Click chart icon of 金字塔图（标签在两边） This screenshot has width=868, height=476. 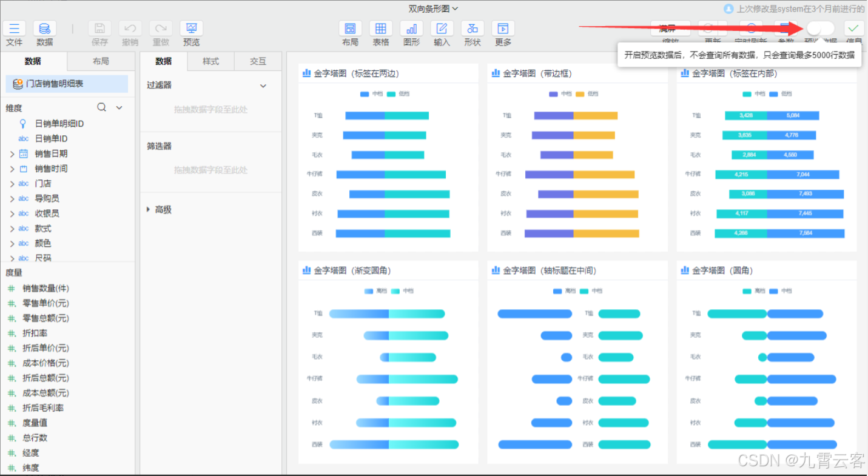(307, 73)
